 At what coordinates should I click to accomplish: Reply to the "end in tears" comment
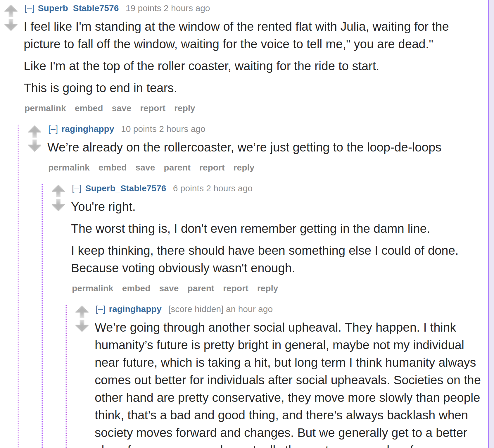[x=184, y=108]
